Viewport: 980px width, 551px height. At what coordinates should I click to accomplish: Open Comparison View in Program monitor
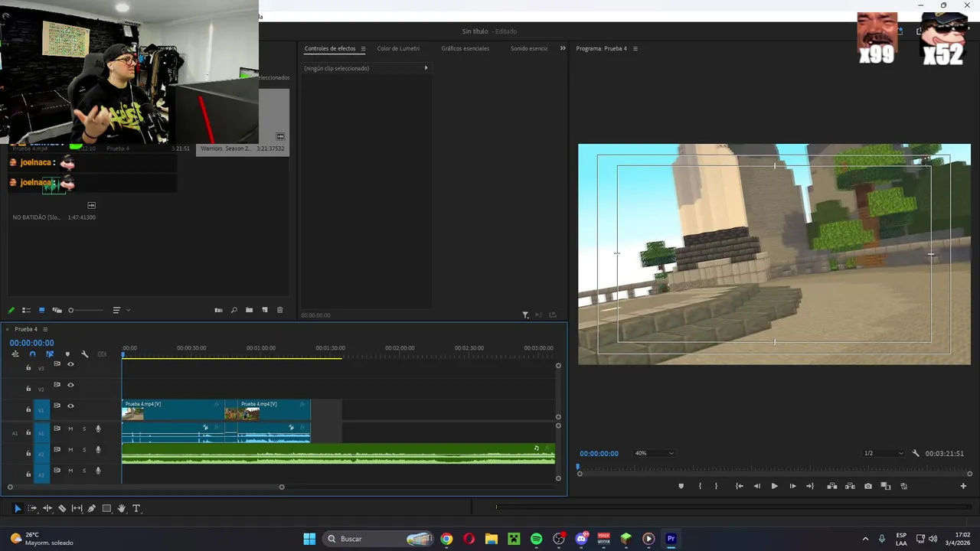point(886,486)
